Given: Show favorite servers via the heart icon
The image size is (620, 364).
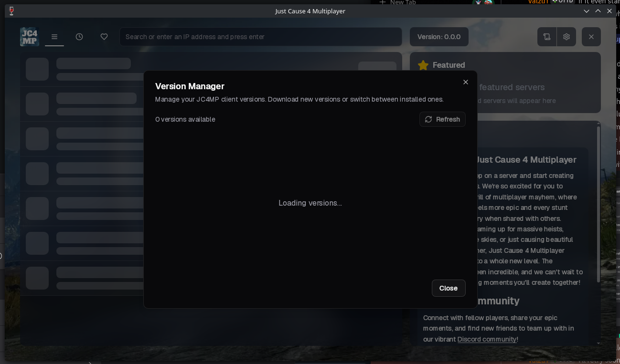Looking at the screenshot, I should pyautogui.click(x=104, y=37).
